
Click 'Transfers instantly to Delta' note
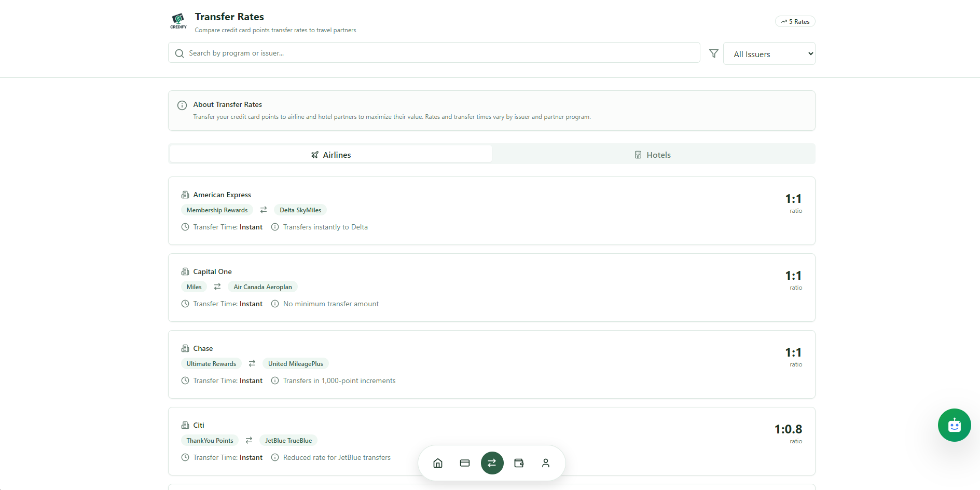click(325, 227)
